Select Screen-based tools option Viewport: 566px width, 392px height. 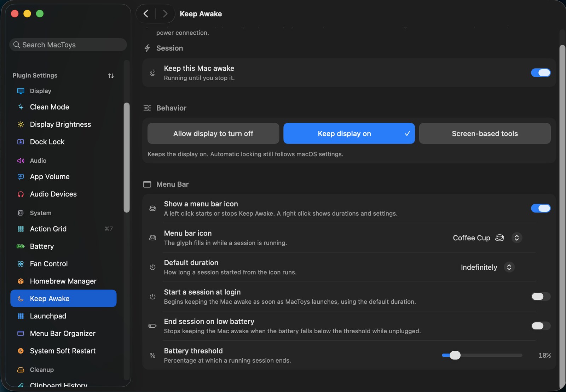pyautogui.click(x=485, y=134)
